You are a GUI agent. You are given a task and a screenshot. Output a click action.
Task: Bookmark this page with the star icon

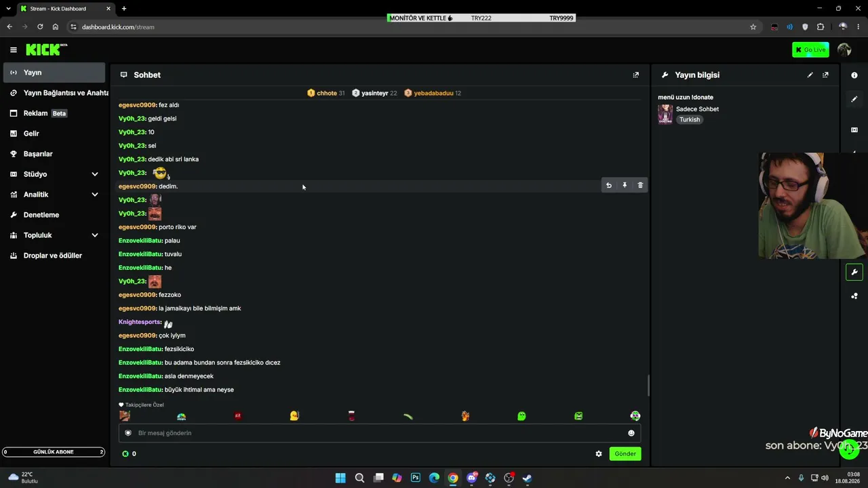(753, 27)
